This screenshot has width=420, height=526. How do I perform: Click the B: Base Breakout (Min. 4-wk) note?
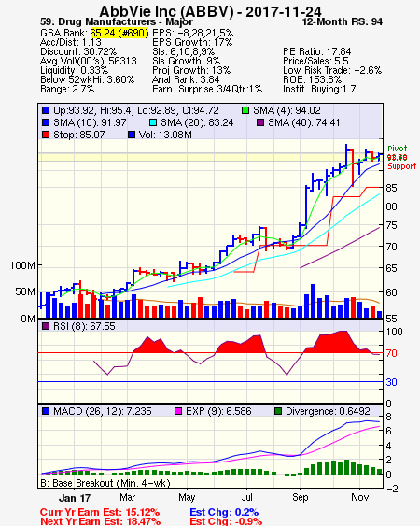coord(105,483)
